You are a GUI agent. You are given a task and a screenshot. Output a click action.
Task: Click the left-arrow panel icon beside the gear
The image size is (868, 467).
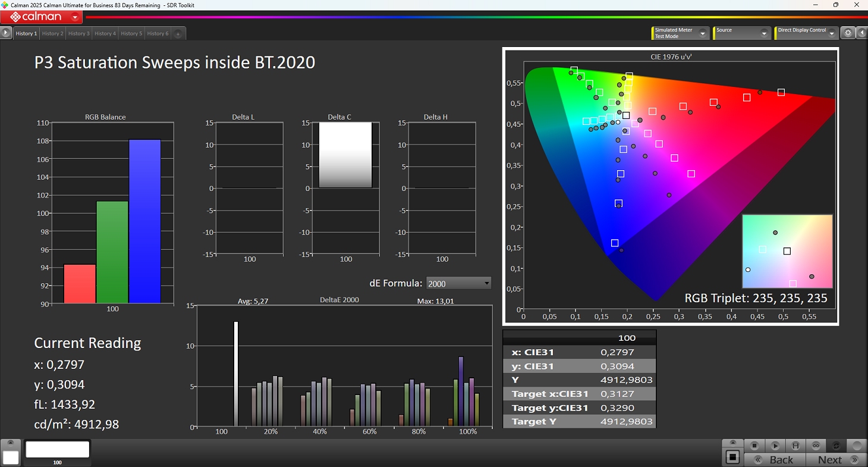[x=861, y=33]
